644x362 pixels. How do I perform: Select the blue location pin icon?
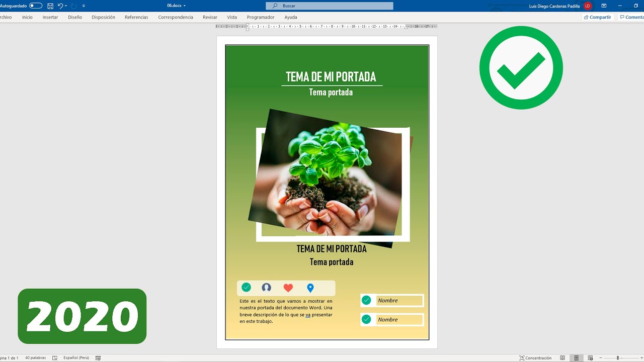click(x=310, y=288)
